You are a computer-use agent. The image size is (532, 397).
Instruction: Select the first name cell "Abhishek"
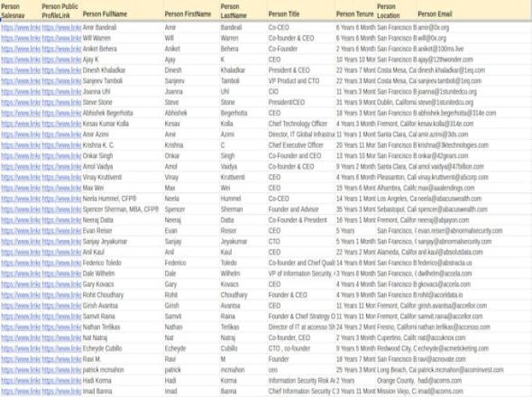[176, 113]
